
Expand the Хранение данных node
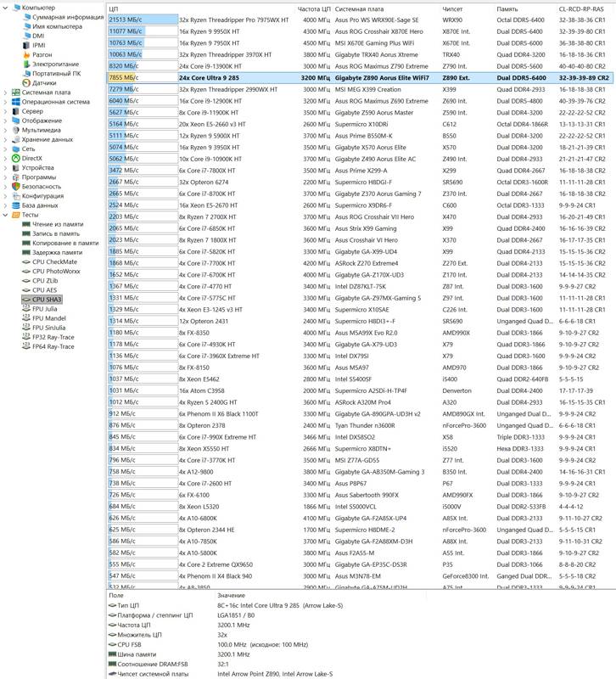pyautogui.click(x=5, y=139)
